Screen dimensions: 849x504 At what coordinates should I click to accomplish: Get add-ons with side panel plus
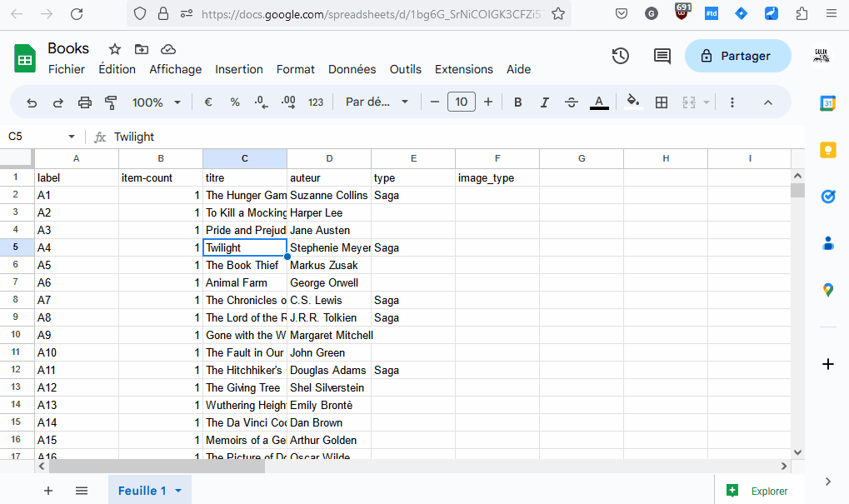coord(828,364)
